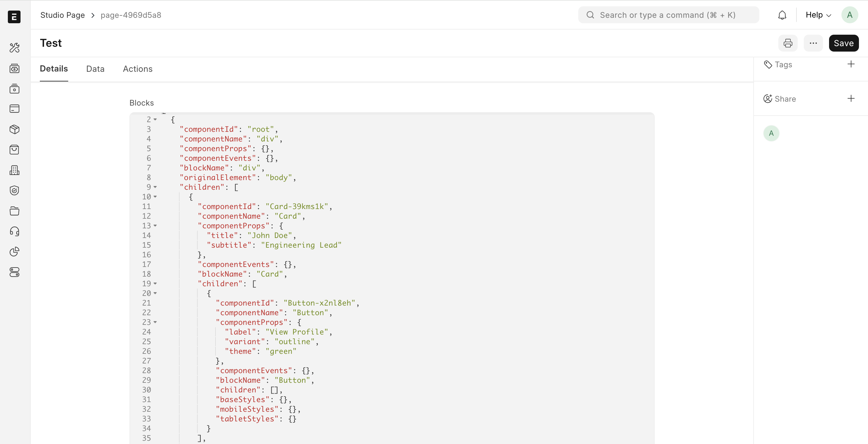Click the Blocks field label

pos(142,103)
